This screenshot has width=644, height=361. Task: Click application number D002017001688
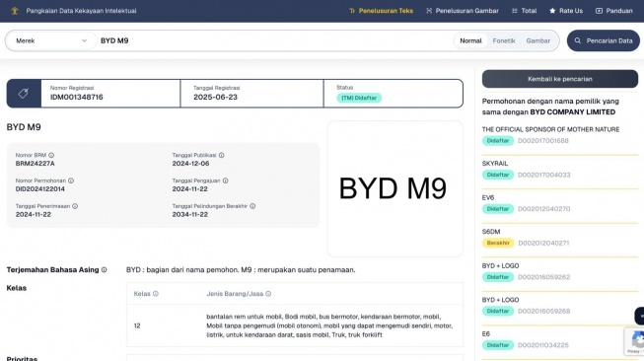click(x=543, y=140)
